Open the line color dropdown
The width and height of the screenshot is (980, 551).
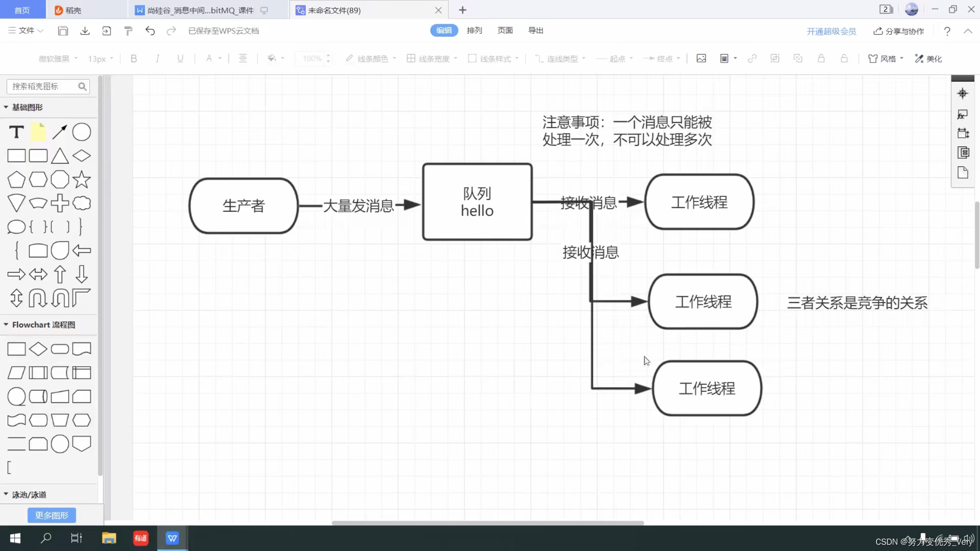point(371,59)
